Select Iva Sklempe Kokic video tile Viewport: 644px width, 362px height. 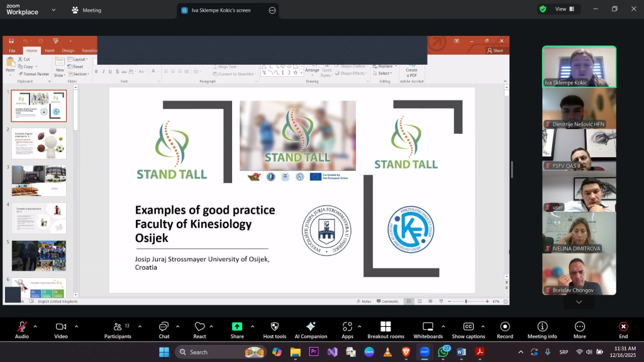(x=579, y=67)
